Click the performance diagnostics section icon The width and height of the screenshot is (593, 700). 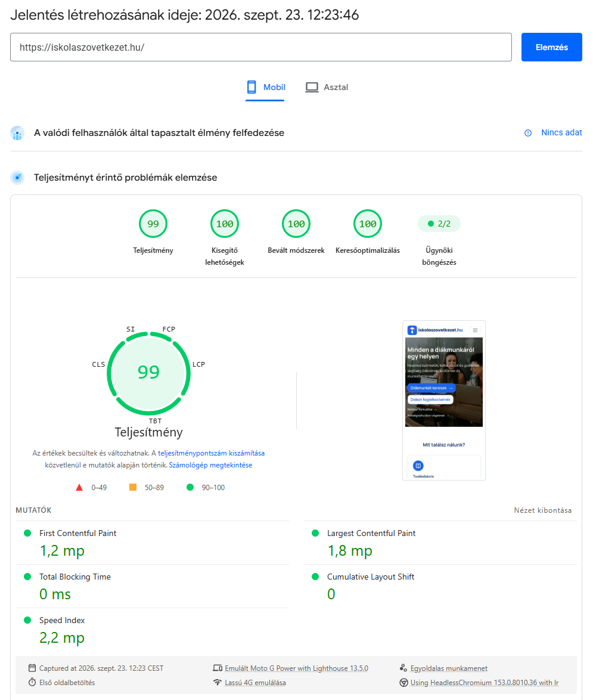[x=17, y=178]
